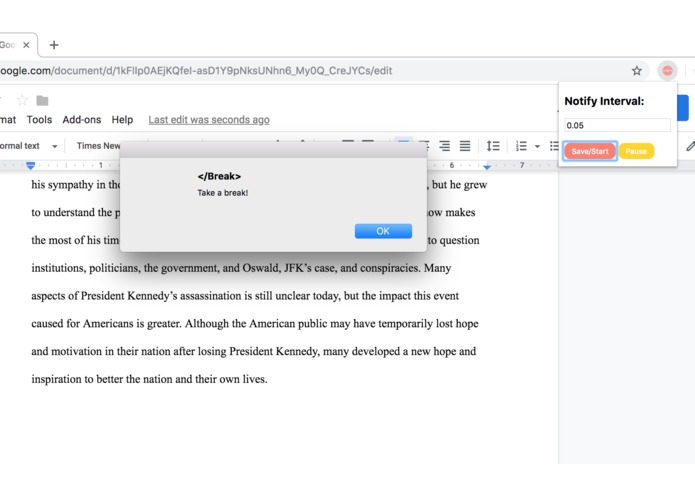Open the Tools menu
This screenshot has width=695, height=494.
(x=39, y=120)
